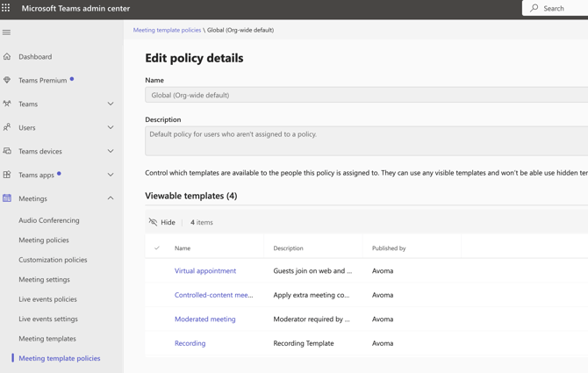Click Microsoft Teams admin center title
The image size is (588, 373).
(75, 8)
